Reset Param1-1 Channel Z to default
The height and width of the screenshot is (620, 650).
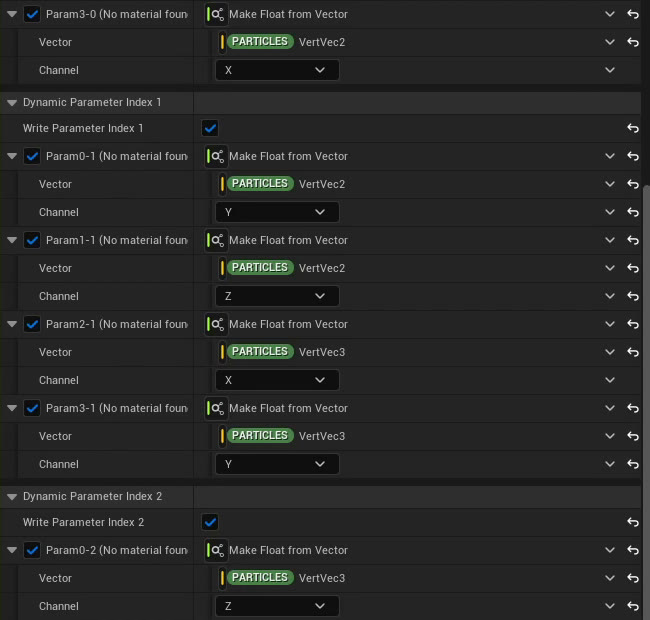tap(633, 296)
